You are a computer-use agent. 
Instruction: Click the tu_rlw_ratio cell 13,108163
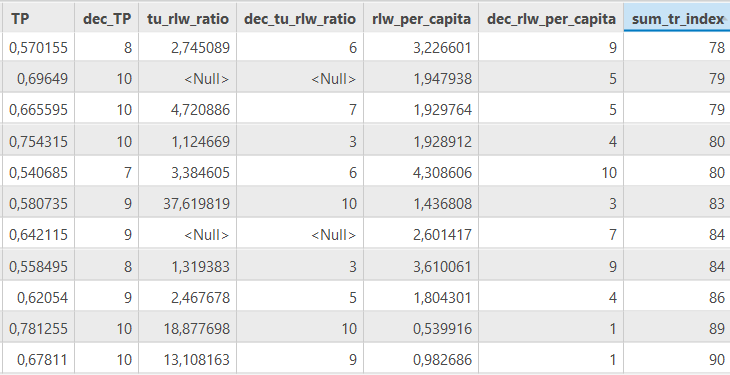[188, 360]
